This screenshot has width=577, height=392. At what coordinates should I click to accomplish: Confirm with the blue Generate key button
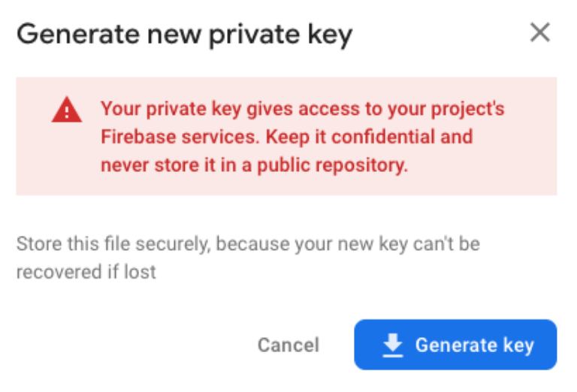[455, 345]
